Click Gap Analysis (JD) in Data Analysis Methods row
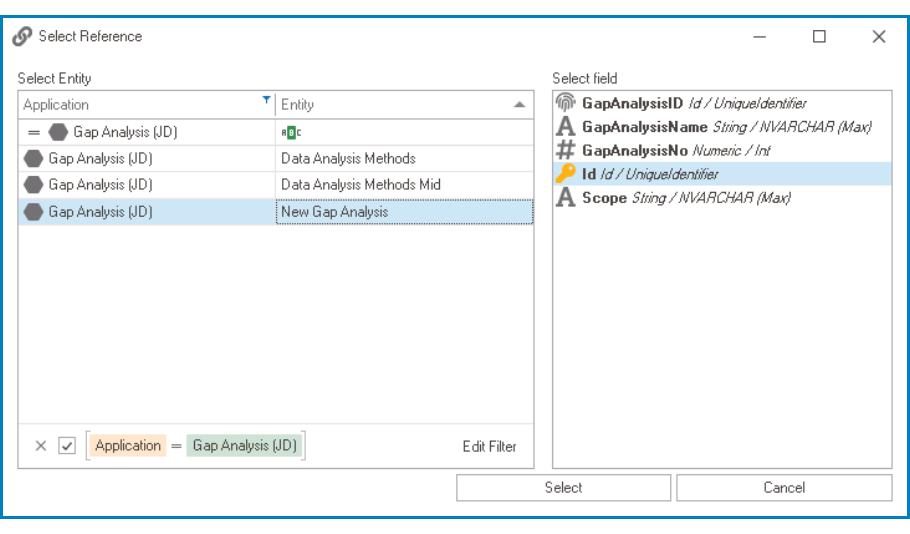This screenshot has width=910, height=534. (x=100, y=158)
